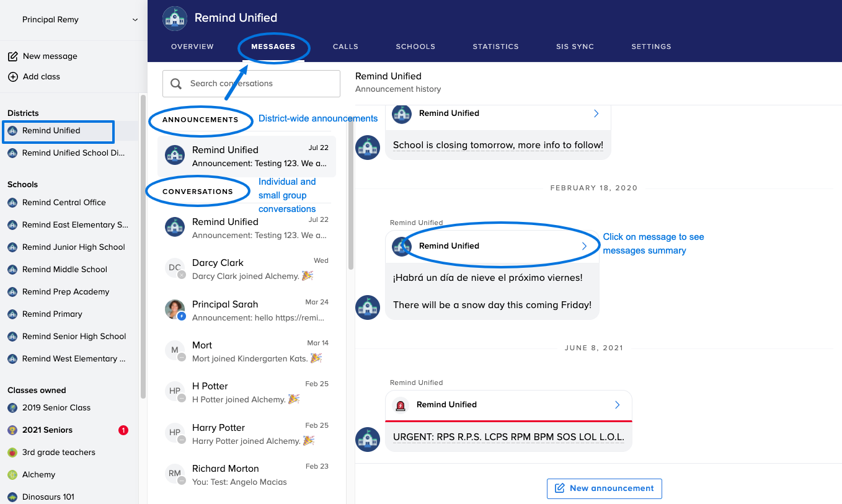The height and width of the screenshot is (504, 842).
Task: Expand the urgent message chevron arrow
Action: [x=617, y=405]
